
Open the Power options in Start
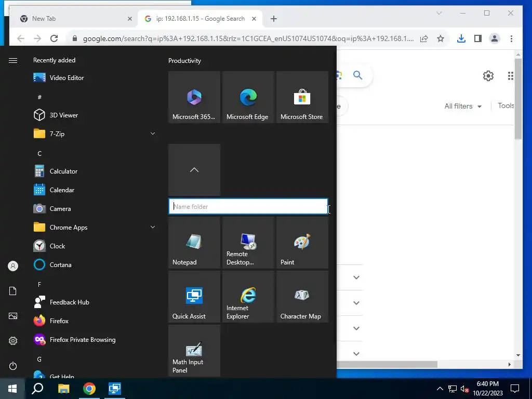pyautogui.click(x=13, y=366)
